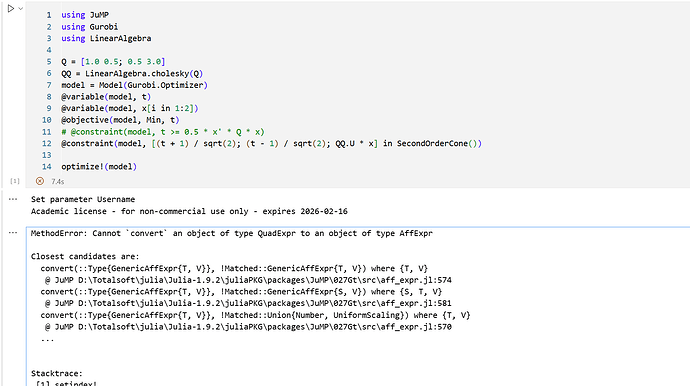Click the Academic license output line
Viewport: 690px width, 386px height.
pyautogui.click(x=189, y=211)
